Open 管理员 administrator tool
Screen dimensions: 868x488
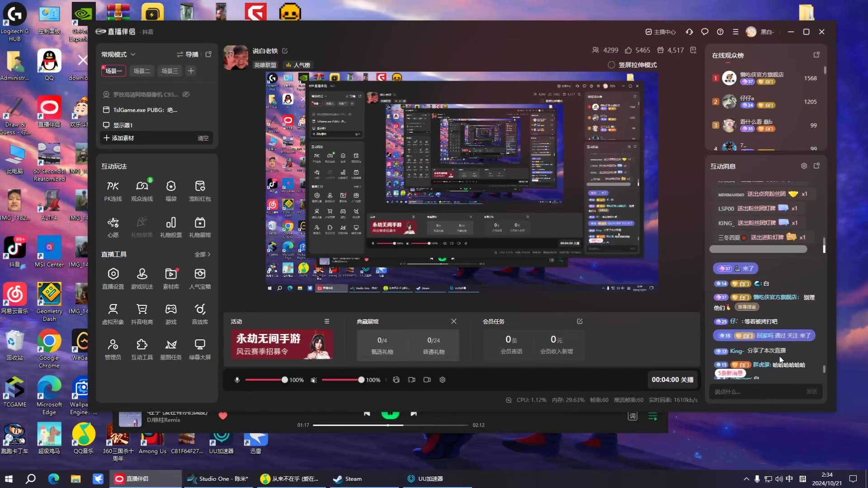coord(113,349)
